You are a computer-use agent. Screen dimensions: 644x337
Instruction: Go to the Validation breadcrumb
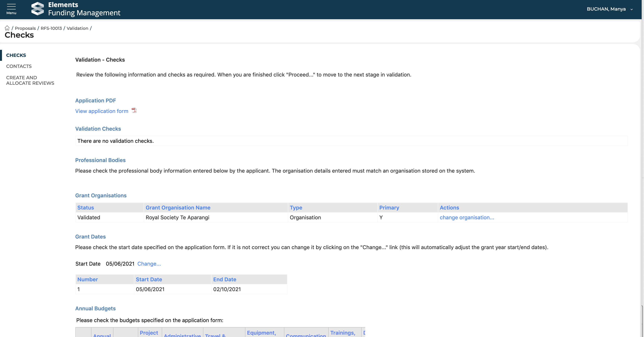[x=77, y=28]
